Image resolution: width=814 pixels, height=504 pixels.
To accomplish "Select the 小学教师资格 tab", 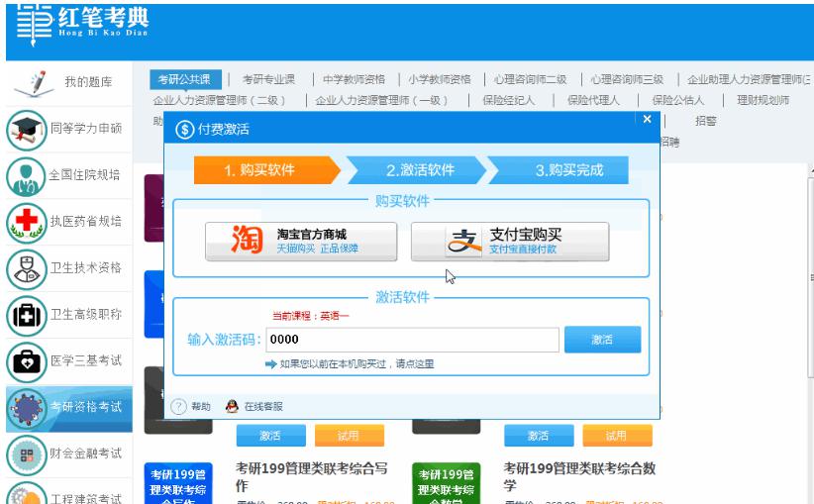I will pos(440,79).
